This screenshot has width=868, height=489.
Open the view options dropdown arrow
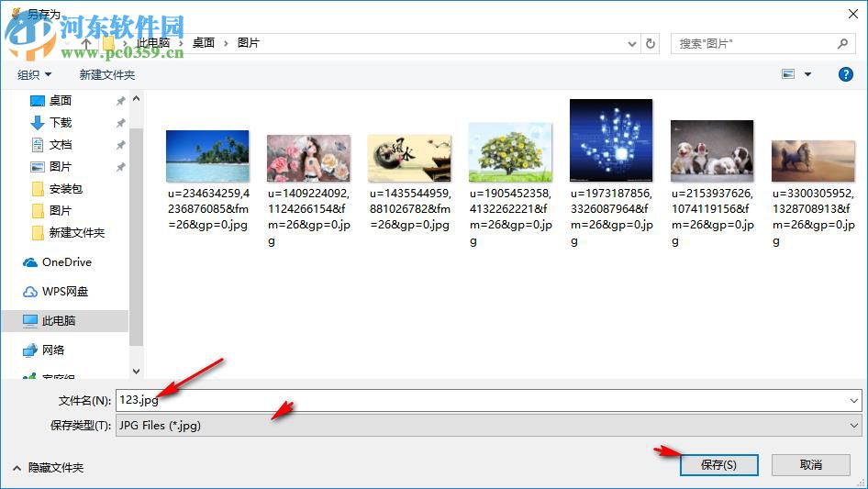(807, 74)
